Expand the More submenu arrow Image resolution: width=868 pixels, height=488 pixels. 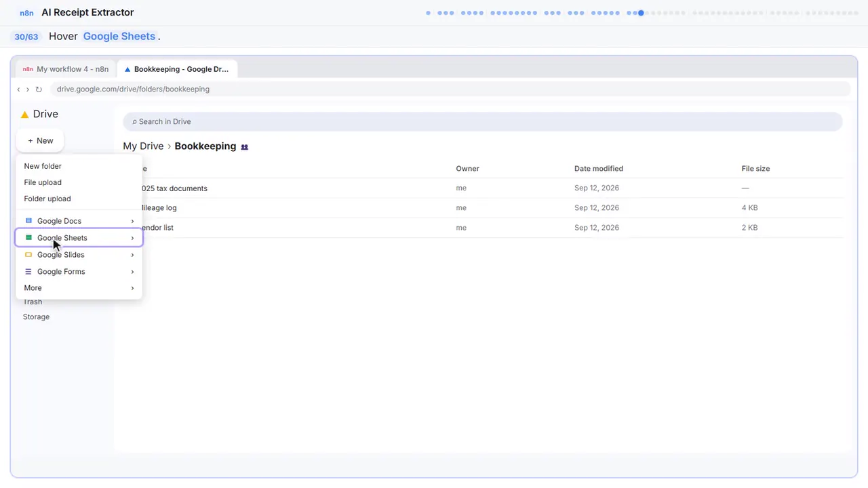[132, 288]
